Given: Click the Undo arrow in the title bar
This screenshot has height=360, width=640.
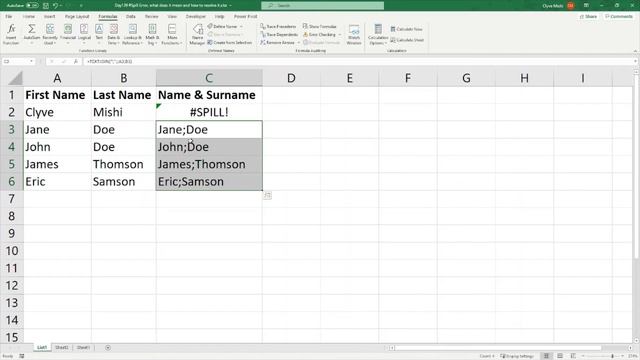Looking at the screenshot, I should pyautogui.click(x=55, y=6).
